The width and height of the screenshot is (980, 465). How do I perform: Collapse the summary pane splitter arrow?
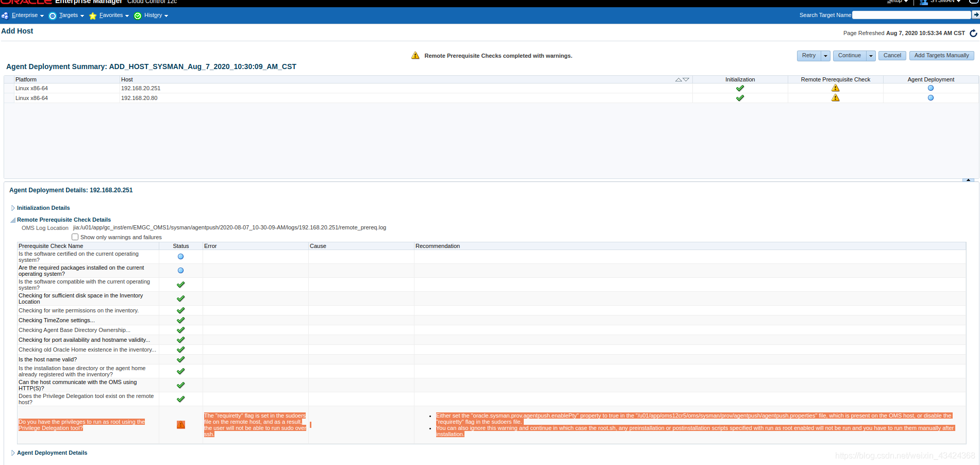pyautogui.click(x=968, y=180)
